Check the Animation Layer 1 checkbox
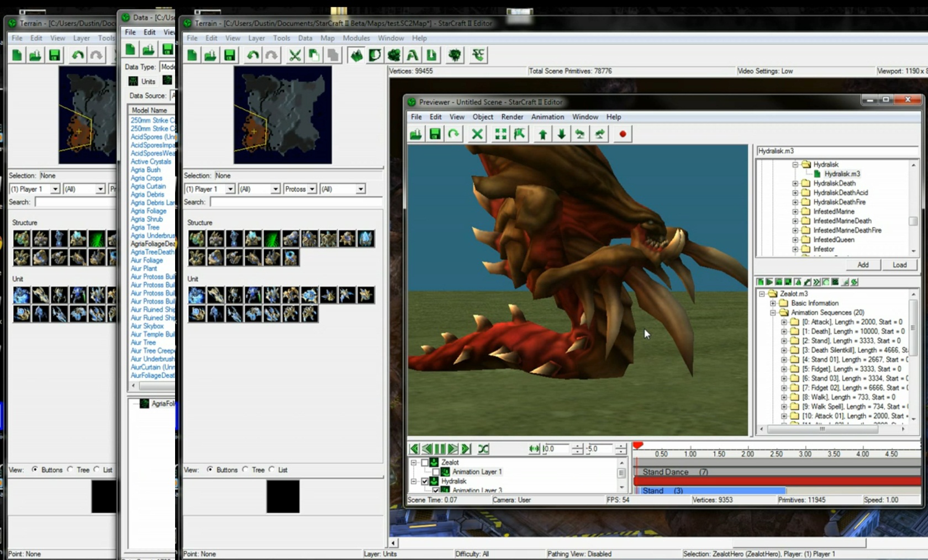Image resolution: width=928 pixels, height=560 pixels. 436,472
